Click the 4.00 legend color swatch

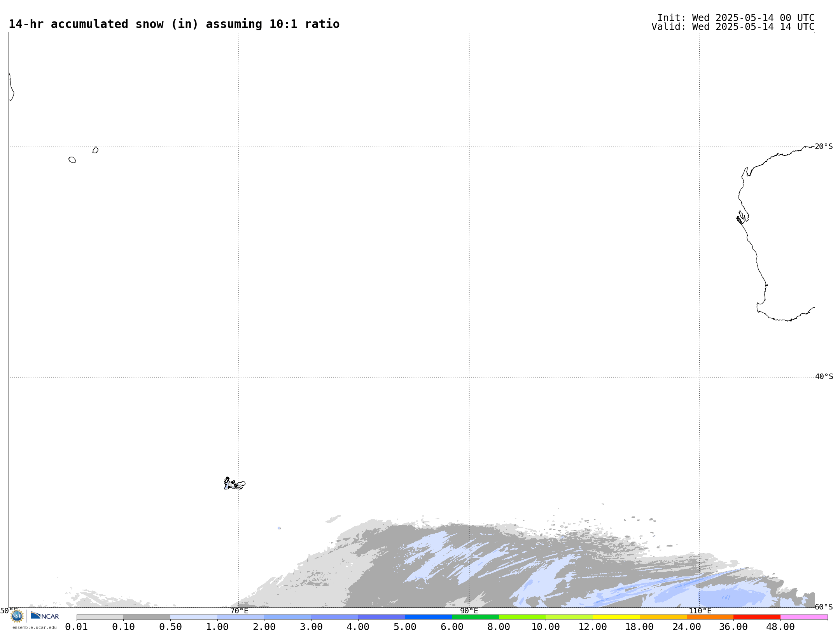pos(381,617)
